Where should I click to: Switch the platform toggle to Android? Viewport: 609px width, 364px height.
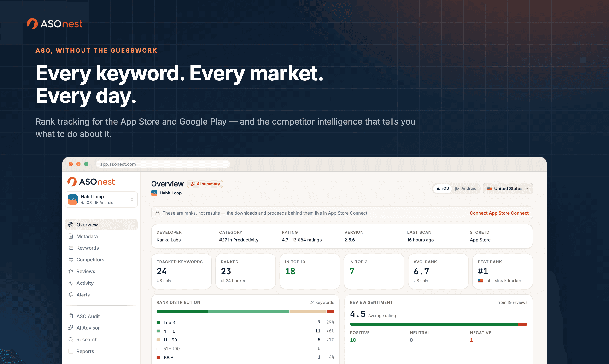pos(466,189)
